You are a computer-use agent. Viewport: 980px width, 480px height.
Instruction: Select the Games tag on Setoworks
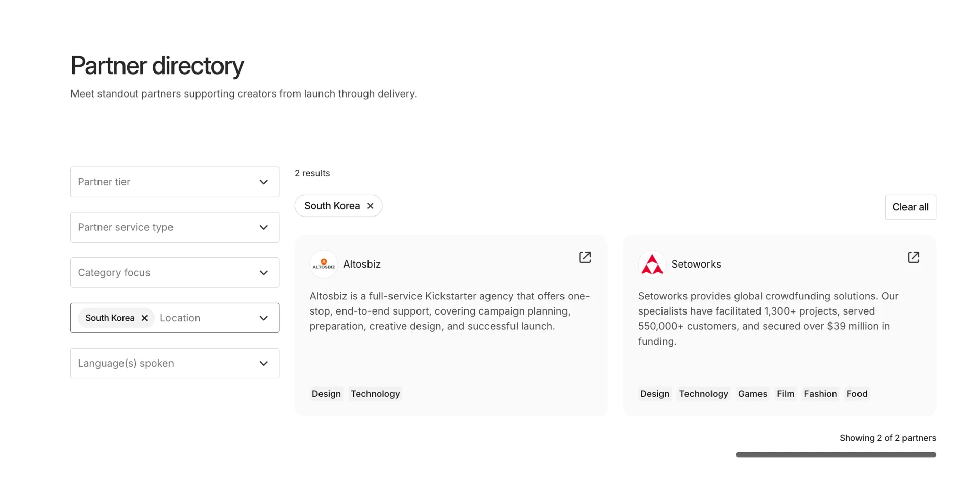click(752, 394)
